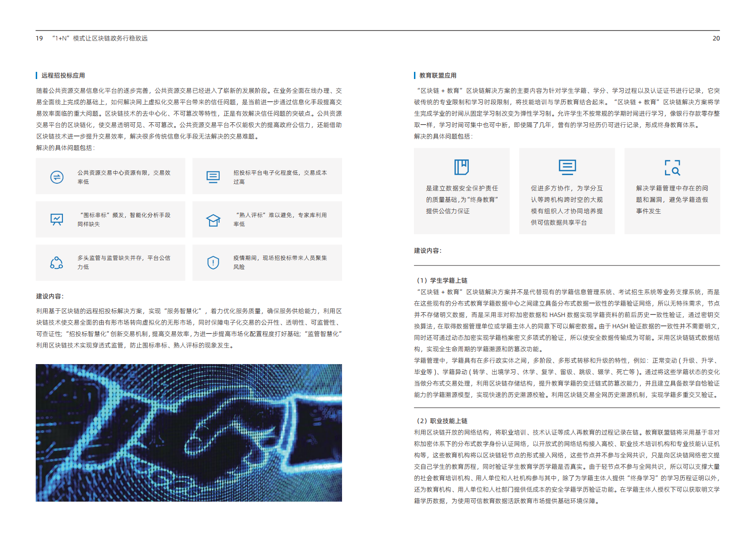Screen dimensions: 756x534
Task: Click card text 促进多方协作，为学分互认
Action: tap(567, 205)
